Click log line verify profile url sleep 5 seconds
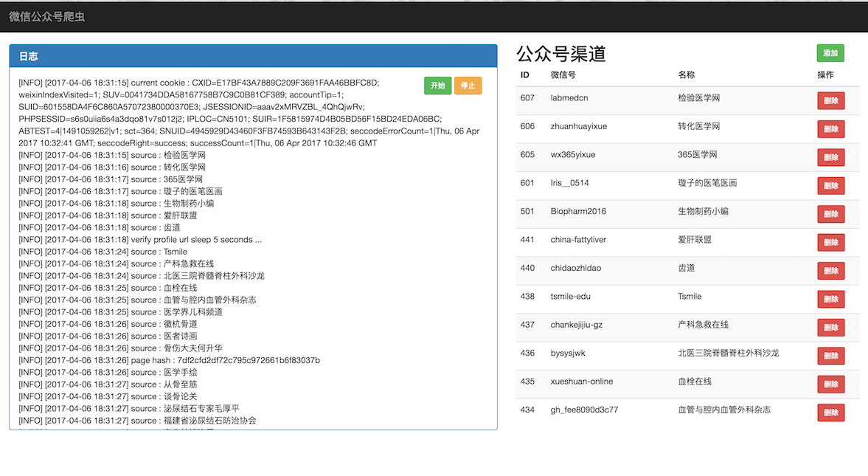The image size is (868, 476). pos(140,240)
